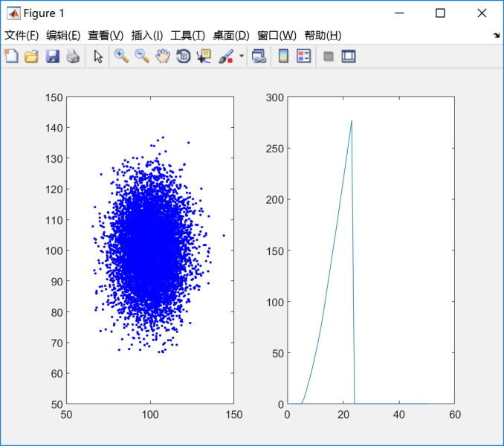Minimize the Figure 1 window
Screen dimensions: 504x446
(x=399, y=13)
